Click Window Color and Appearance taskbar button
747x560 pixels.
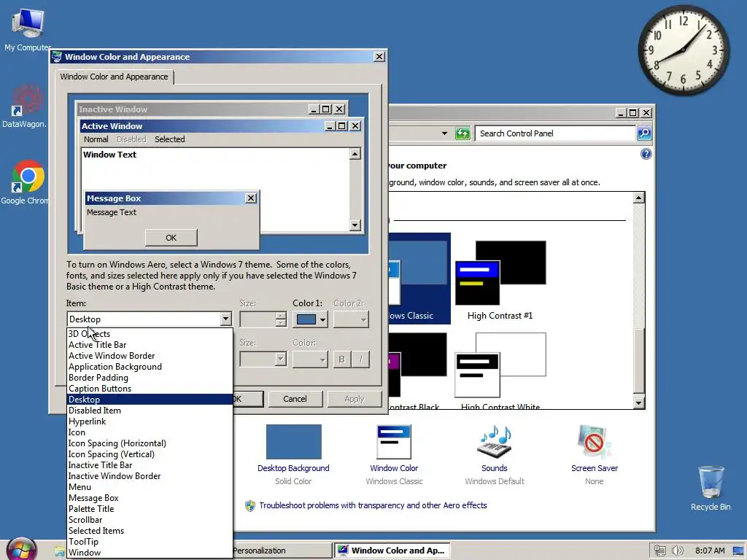click(x=392, y=551)
